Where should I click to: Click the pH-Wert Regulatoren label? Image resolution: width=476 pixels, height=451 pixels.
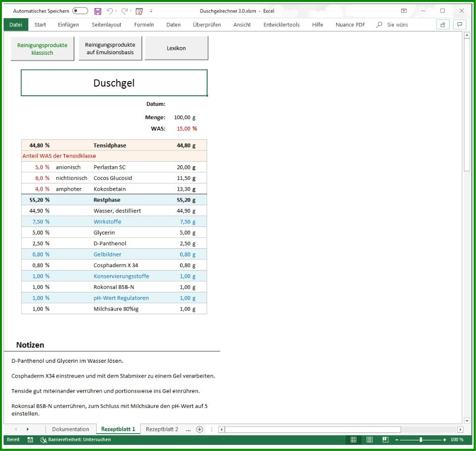(x=121, y=298)
